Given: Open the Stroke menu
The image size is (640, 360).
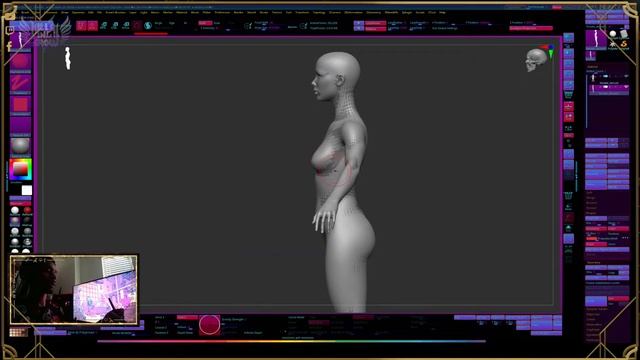Looking at the screenshot, I should click(x=264, y=13).
